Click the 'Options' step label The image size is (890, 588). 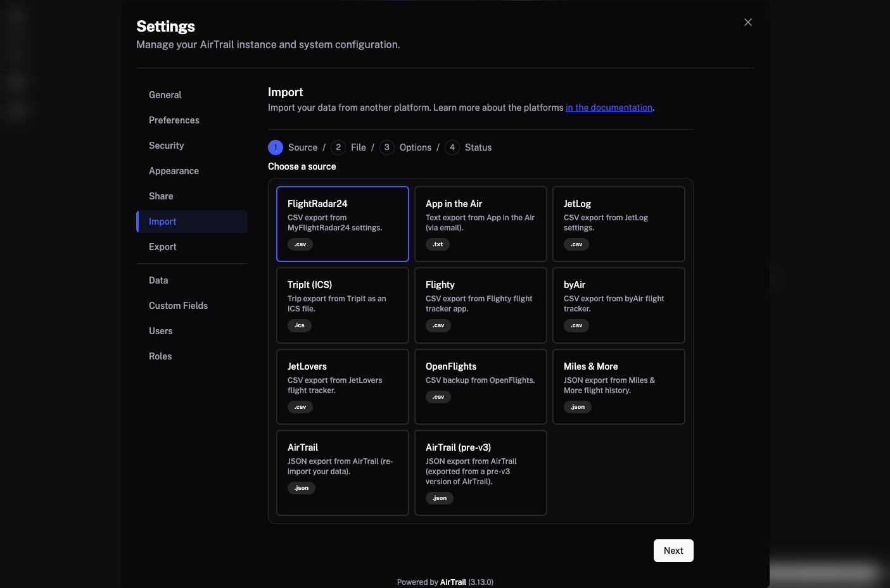coord(416,147)
